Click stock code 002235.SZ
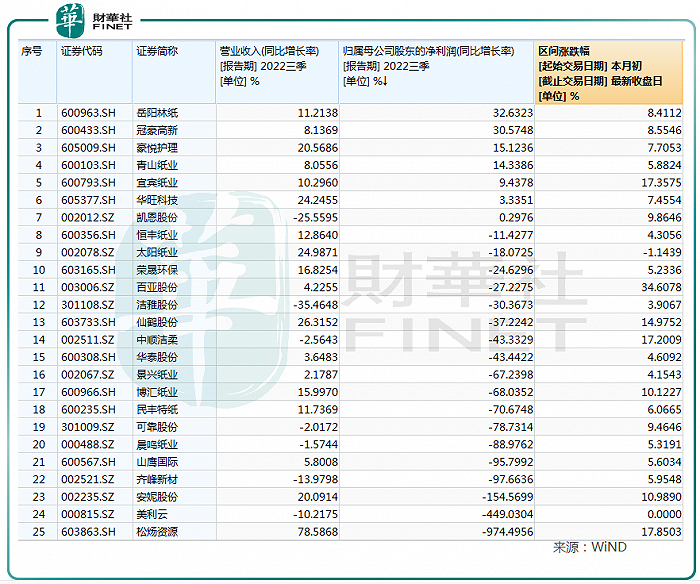Image resolution: width=700 pixels, height=584 pixels. [88, 496]
